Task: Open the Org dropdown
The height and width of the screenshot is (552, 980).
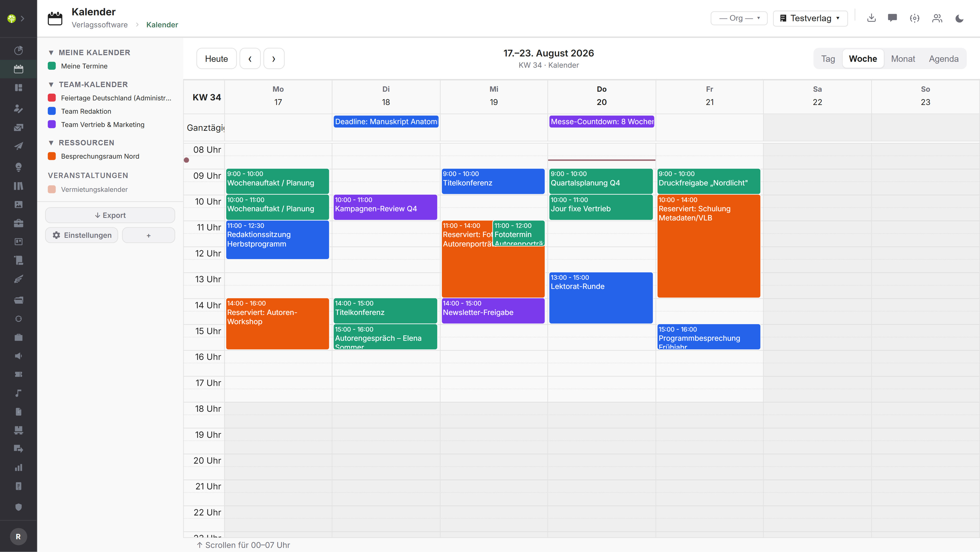Action: 739,18
